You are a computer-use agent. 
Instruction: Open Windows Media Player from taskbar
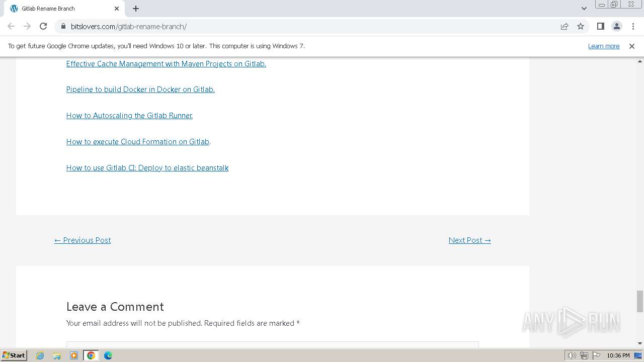[x=74, y=355]
